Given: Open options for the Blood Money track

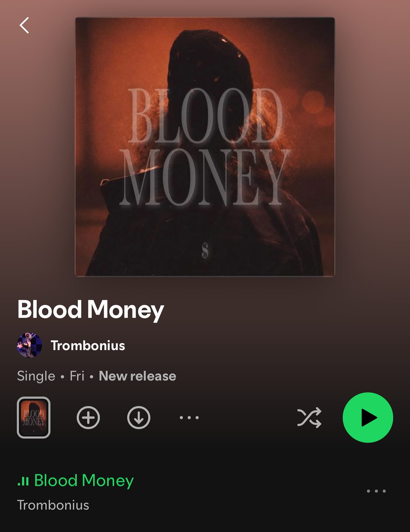Looking at the screenshot, I should 376,491.
